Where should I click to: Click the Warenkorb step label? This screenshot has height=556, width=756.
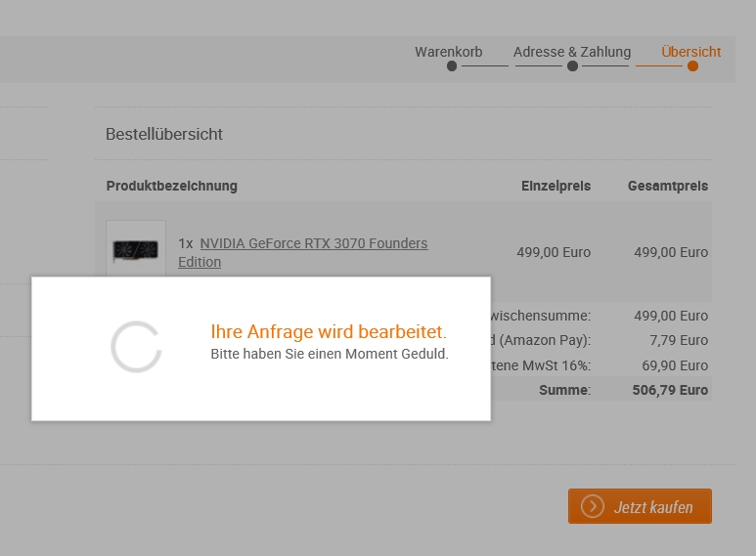[448, 52]
